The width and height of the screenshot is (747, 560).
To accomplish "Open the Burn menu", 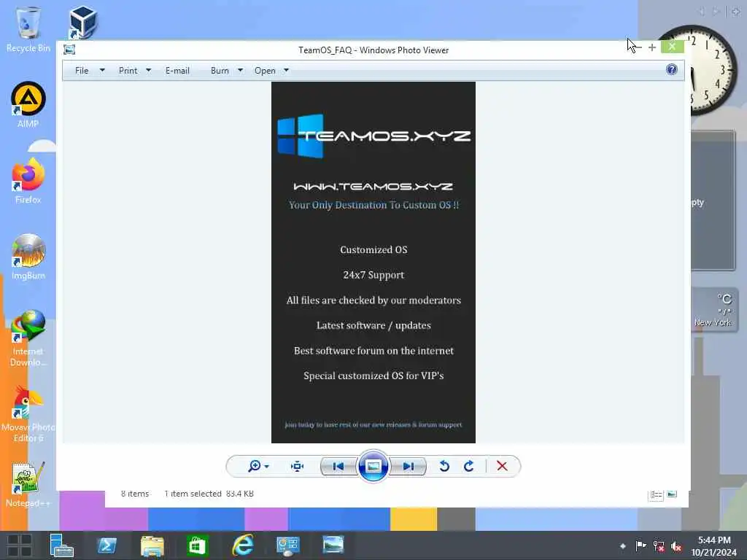I will click(220, 71).
